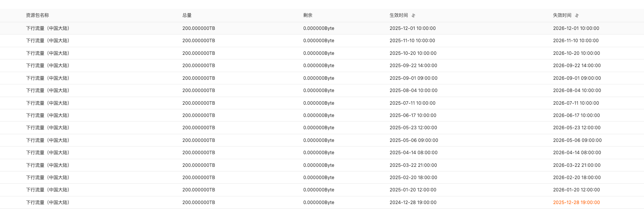The width and height of the screenshot is (644, 224).
Task: Select row with effective time 2025-11-10 10:00:00
Action: point(412,41)
